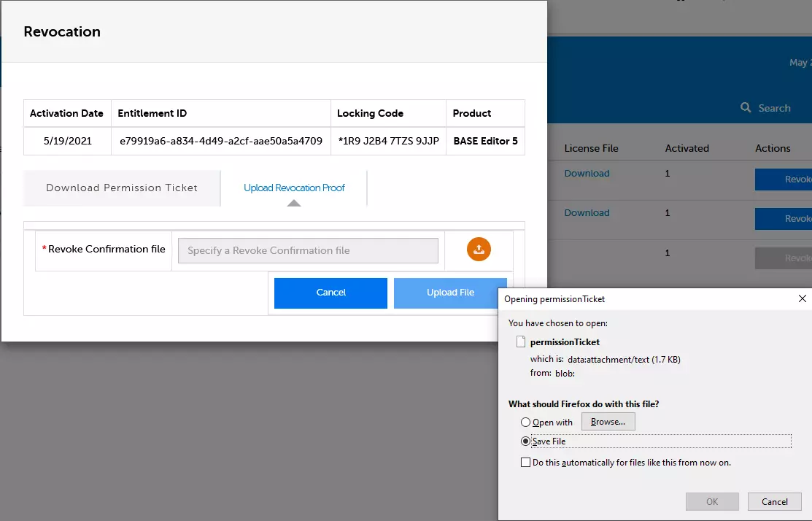Click Browse to choose an application

pos(608,421)
